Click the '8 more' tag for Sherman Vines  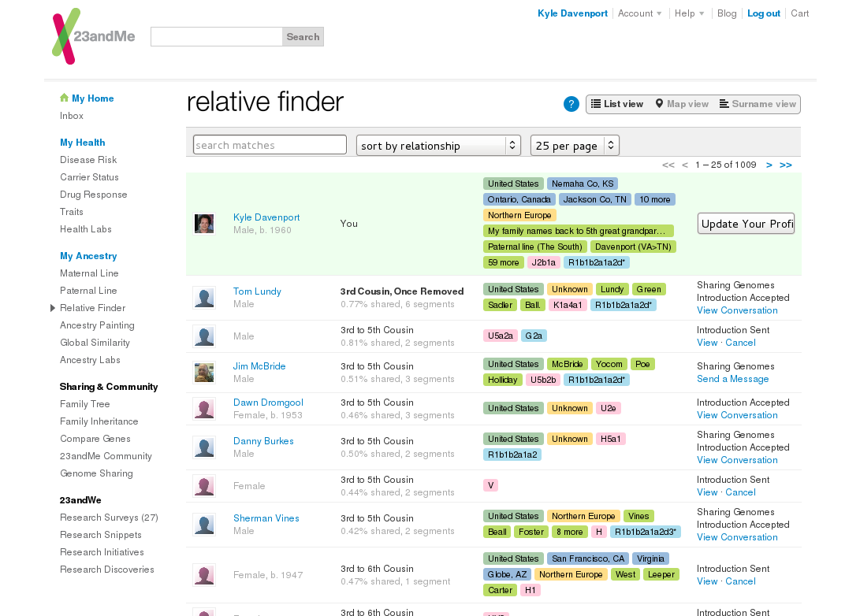coord(569,532)
